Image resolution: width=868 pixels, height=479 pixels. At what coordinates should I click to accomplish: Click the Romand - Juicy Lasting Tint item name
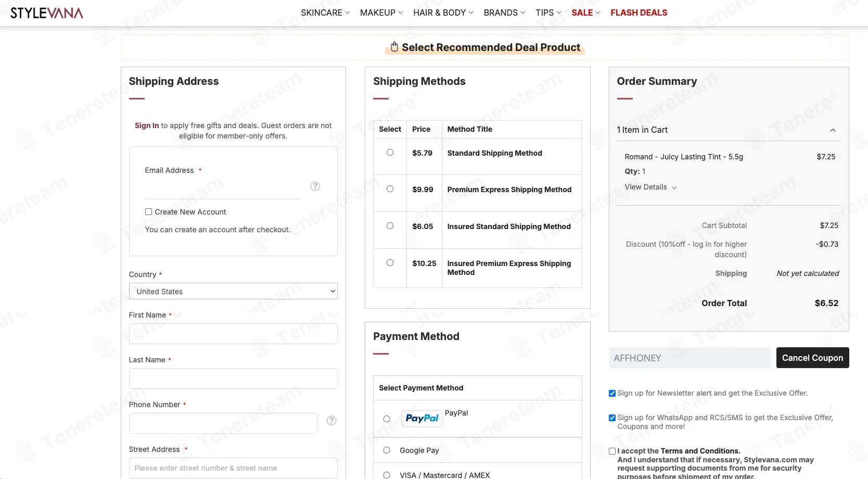point(684,157)
